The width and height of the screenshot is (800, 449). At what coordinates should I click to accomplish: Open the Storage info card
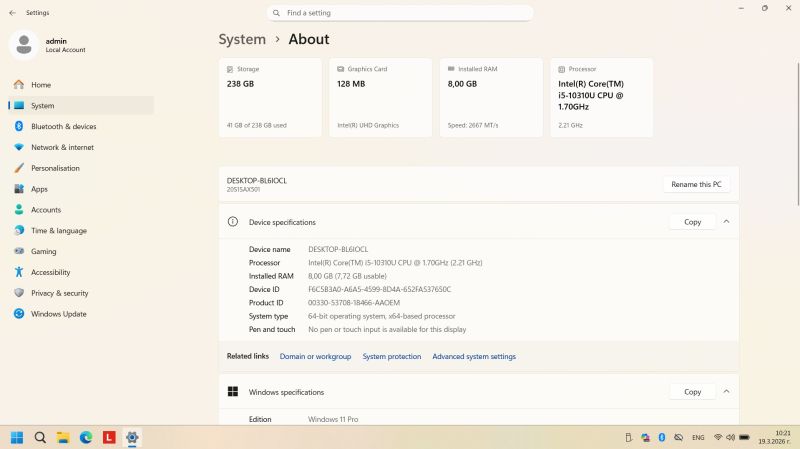(x=270, y=97)
